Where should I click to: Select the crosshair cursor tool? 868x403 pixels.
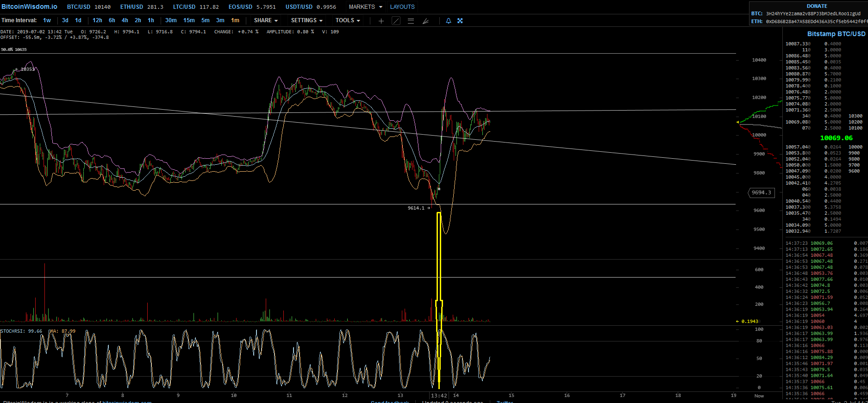point(381,21)
